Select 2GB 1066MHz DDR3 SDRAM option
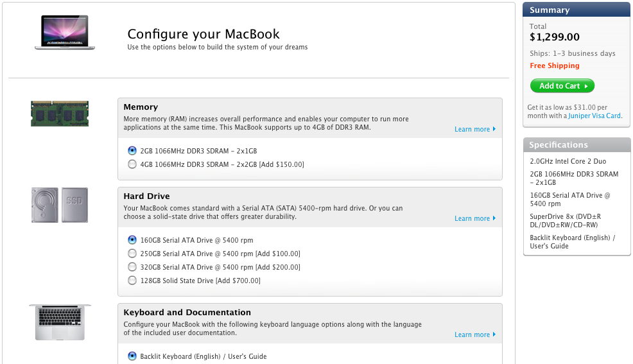Screen dimensions: 633x364 (132, 151)
